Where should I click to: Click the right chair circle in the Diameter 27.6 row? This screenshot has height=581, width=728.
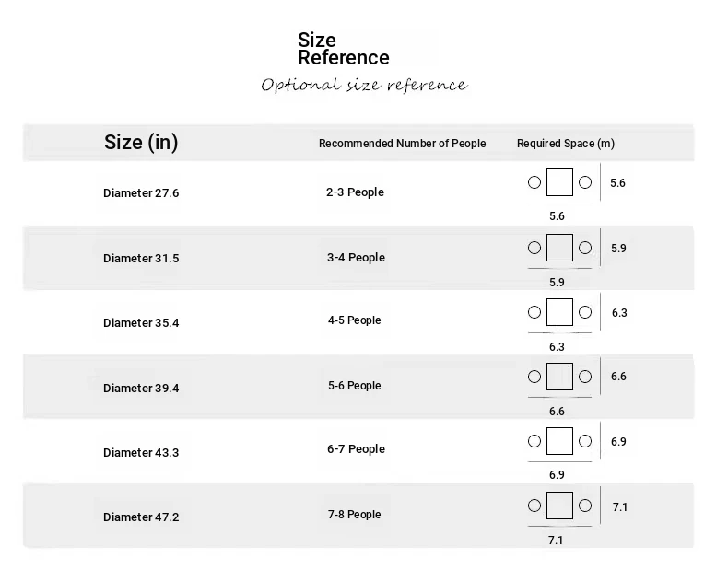coord(585,182)
